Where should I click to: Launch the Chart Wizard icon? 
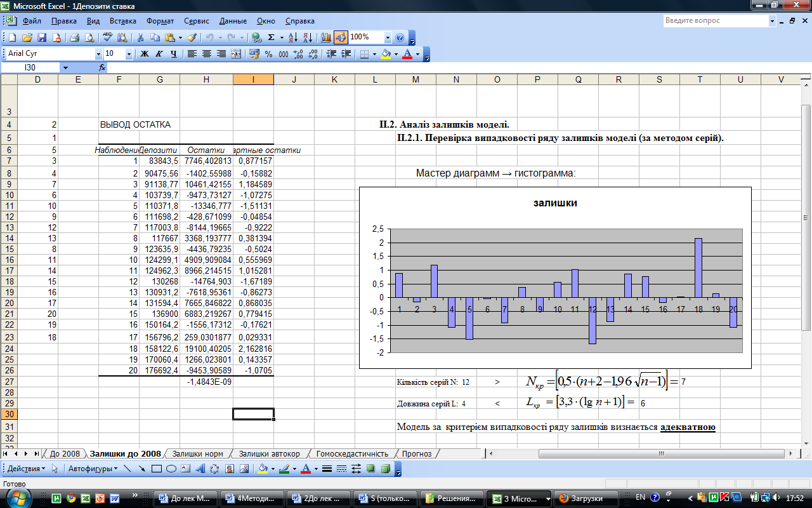(325, 37)
